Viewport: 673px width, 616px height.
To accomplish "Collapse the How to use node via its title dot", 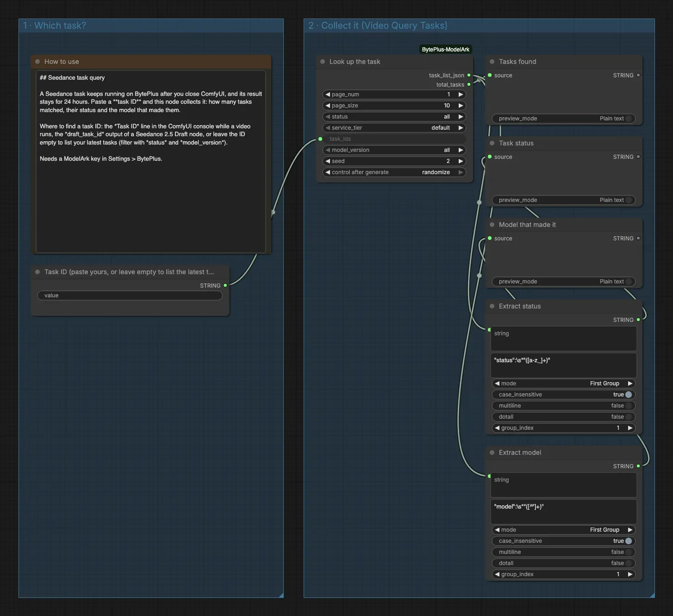I will (x=37, y=62).
